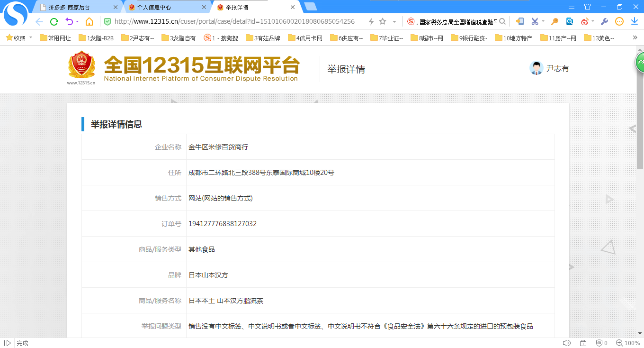The image size is (644, 348).
Task: Adjust the 100% page zoom control
Action: point(628,343)
